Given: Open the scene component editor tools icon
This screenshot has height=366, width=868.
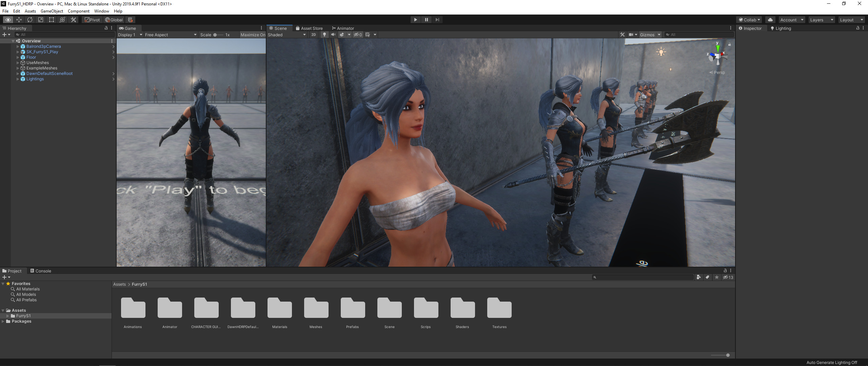Looking at the screenshot, I should [x=622, y=35].
